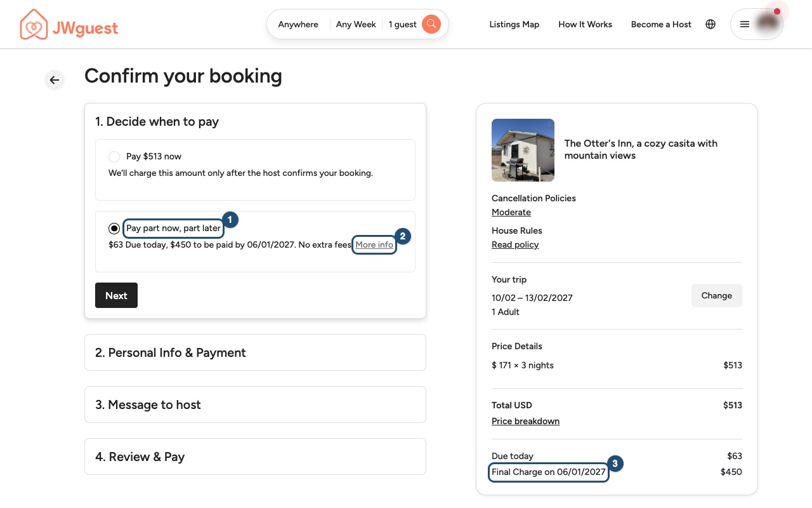The image size is (812, 508).
Task: Open the hamburger user menu
Action: click(x=745, y=24)
